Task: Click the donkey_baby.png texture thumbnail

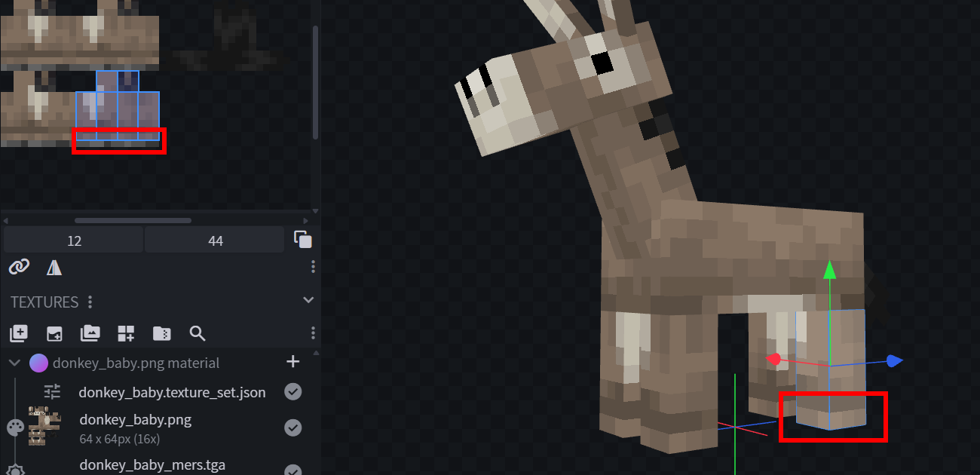Action: [x=44, y=426]
